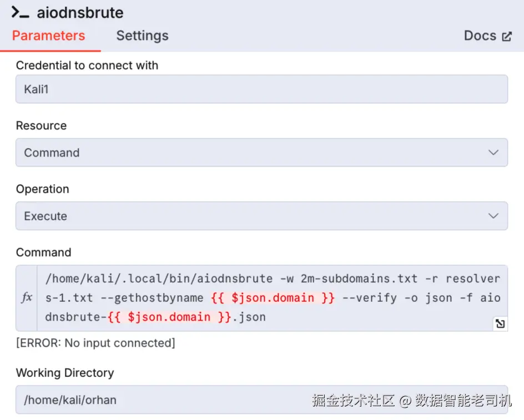Click the terminal icon beside aiodnsbrute title

point(21,12)
